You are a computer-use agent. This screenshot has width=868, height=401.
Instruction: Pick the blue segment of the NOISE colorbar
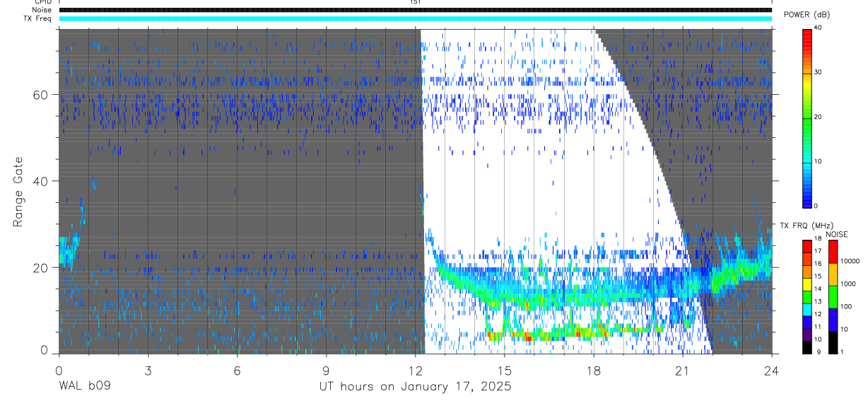tap(833, 320)
